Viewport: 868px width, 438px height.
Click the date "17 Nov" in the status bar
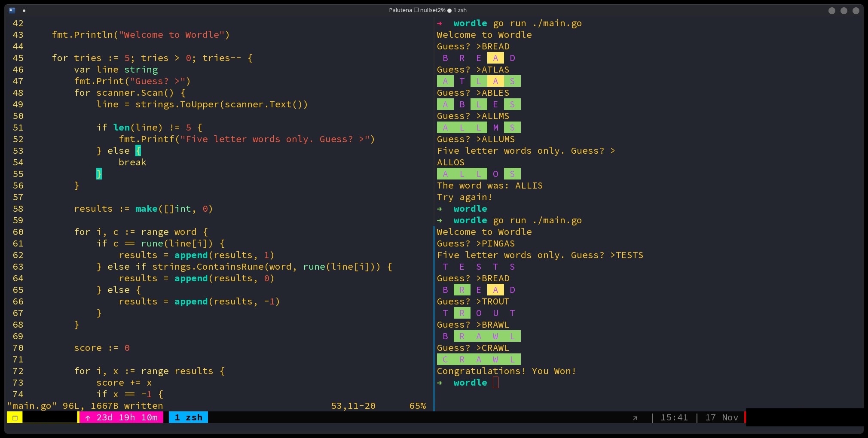(x=721, y=417)
